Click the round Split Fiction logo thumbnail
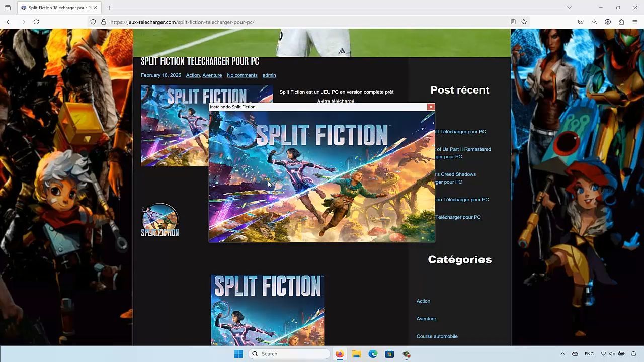Screen dimensions: 644x362 click(x=160, y=220)
